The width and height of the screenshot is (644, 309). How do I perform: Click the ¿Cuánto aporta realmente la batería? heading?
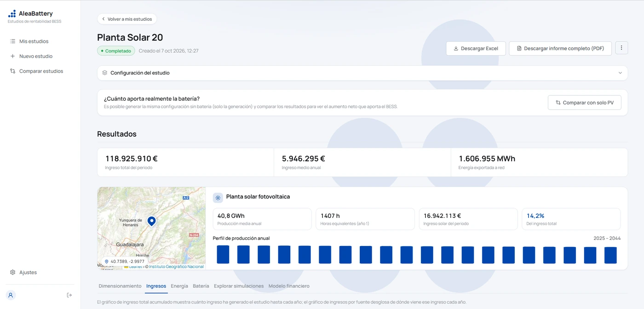click(152, 99)
